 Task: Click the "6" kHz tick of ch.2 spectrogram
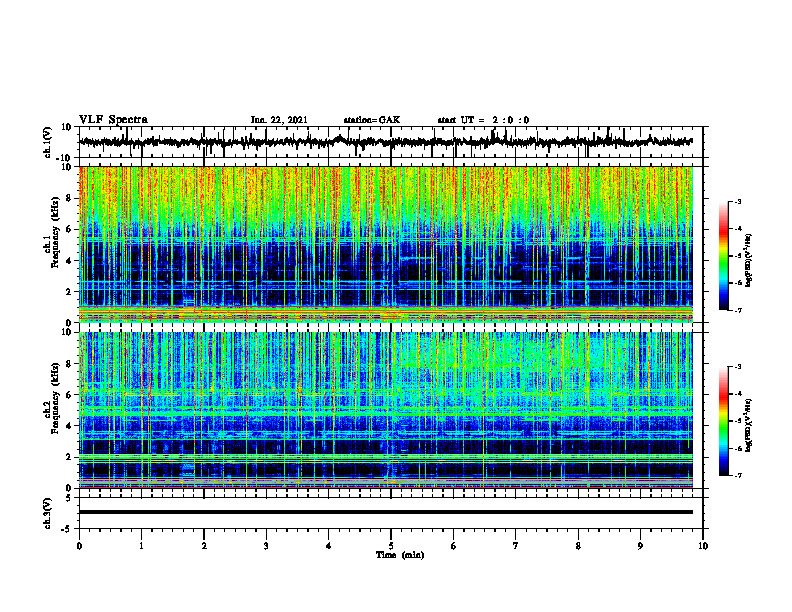70,394
